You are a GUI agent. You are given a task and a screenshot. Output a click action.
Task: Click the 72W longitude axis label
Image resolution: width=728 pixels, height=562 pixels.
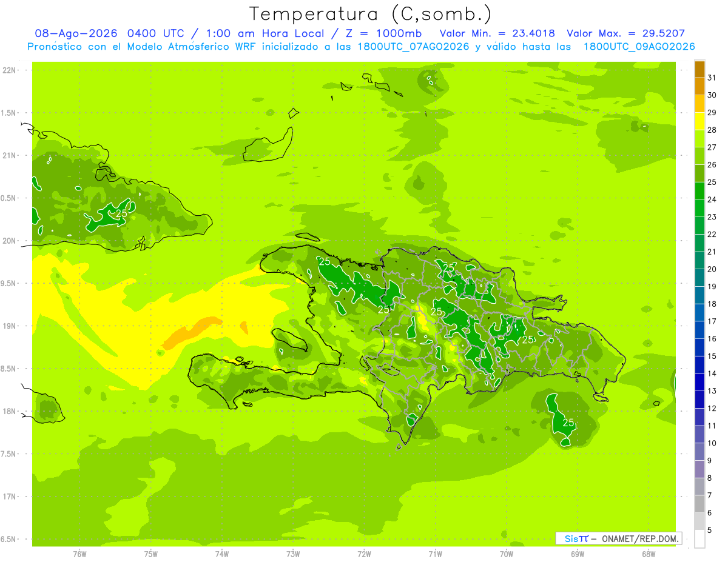coord(364,554)
